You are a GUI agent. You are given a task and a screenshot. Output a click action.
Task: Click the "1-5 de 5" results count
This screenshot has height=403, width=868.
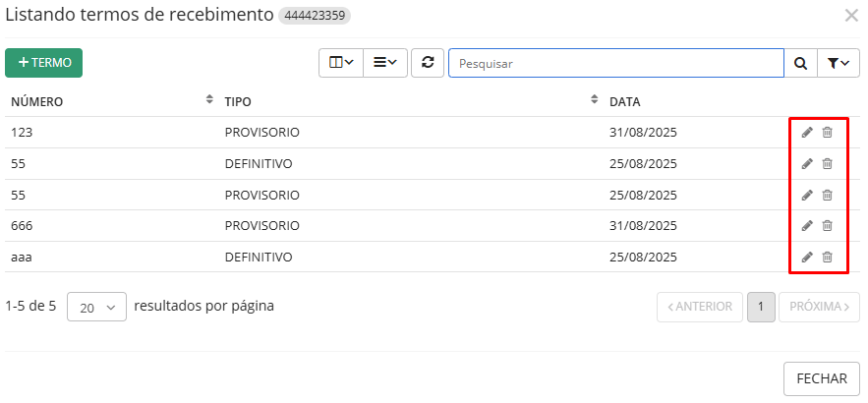point(31,306)
